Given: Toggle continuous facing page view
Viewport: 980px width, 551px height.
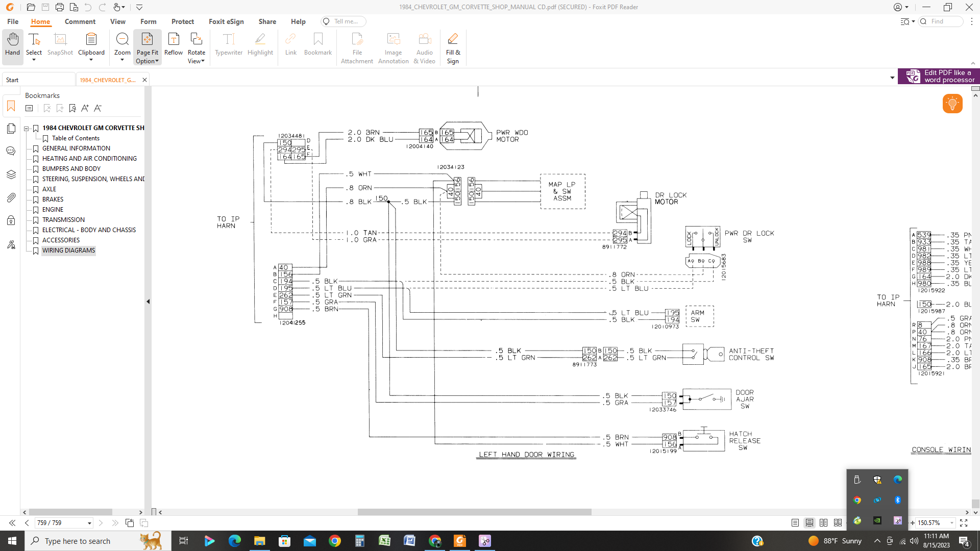Looking at the screenshot, I should pos(838,523).
